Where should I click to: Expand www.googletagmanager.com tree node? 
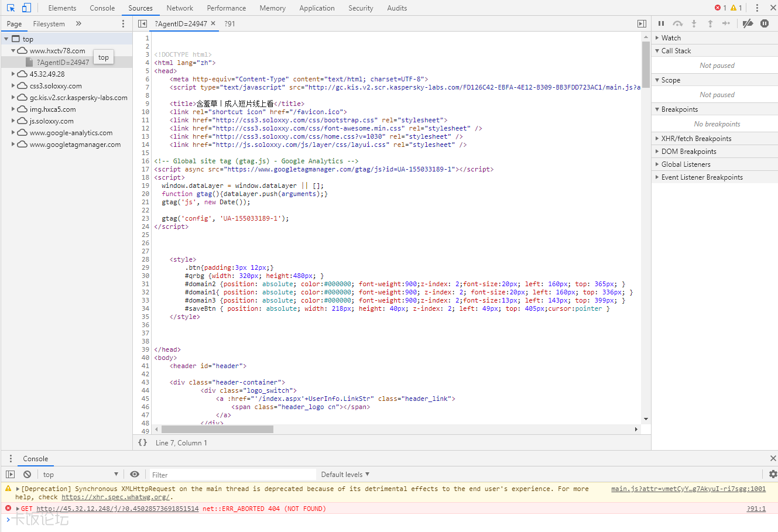pos(13,145)
